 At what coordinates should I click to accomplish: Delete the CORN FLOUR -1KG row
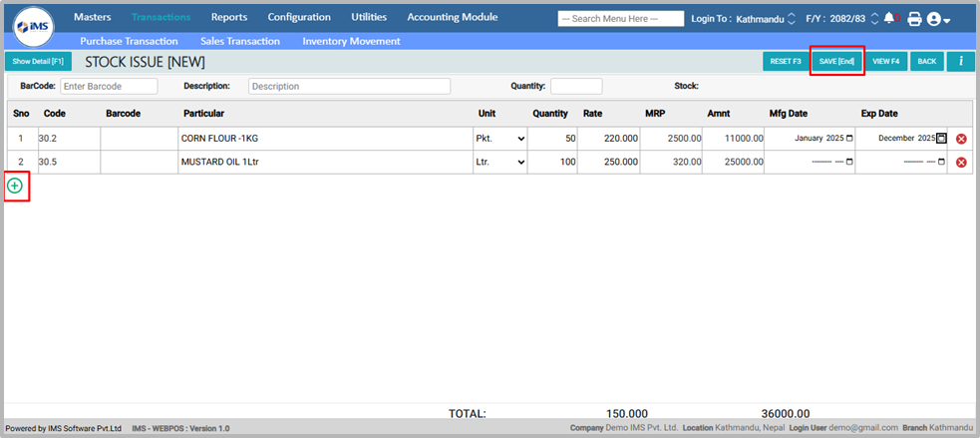(961, 139)
